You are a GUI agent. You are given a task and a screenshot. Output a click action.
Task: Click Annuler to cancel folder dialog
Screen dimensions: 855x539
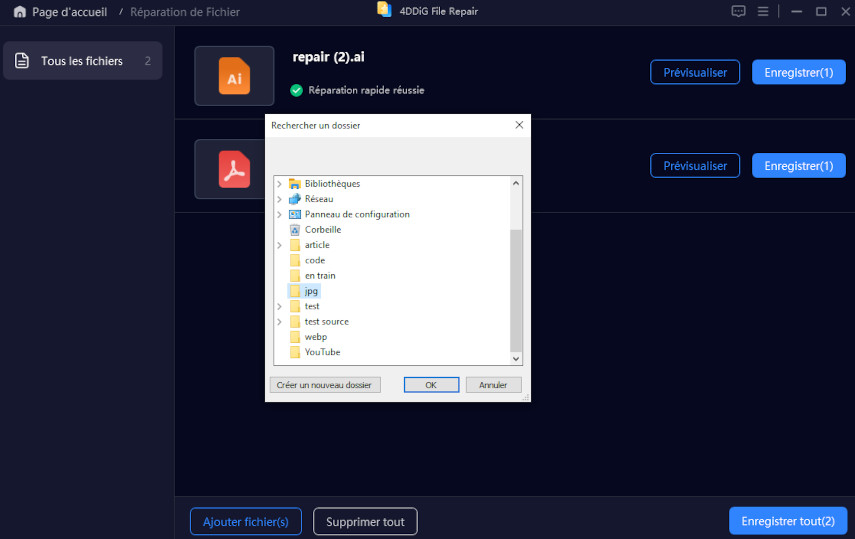(493, 385)
